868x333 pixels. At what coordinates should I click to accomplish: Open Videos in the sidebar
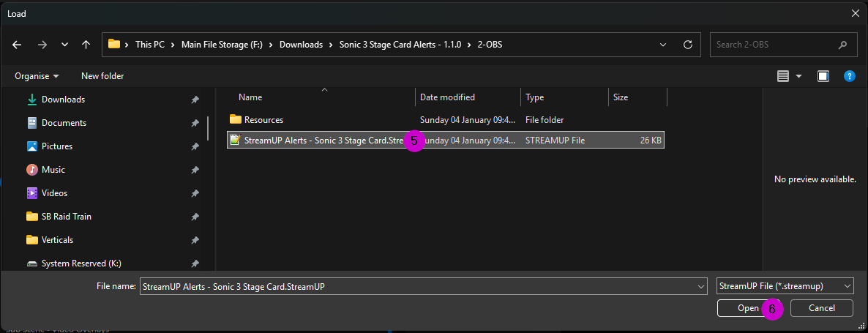[x=54, y=193]
